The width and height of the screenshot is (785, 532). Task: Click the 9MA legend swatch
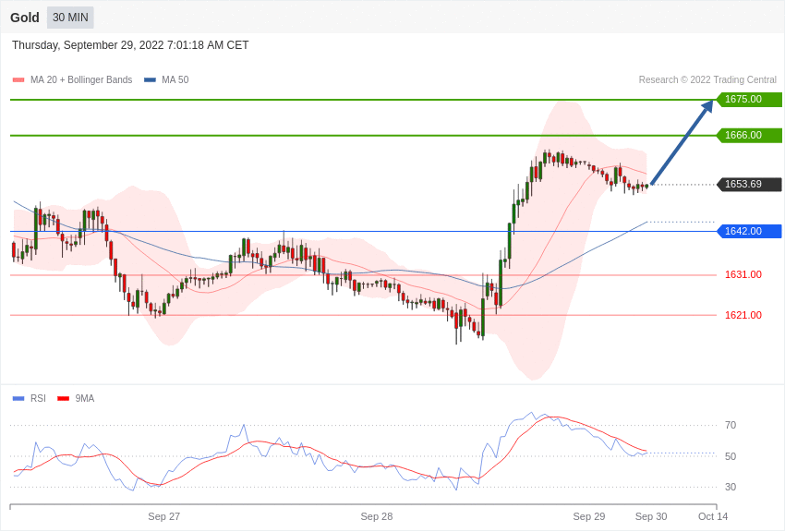tap(64, 398)
